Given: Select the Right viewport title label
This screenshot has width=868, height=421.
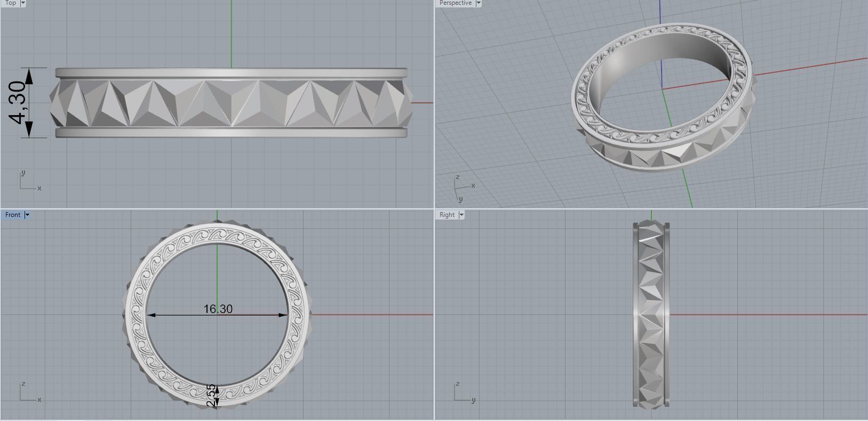Looking at the screenshot, I should pos(447,215).
